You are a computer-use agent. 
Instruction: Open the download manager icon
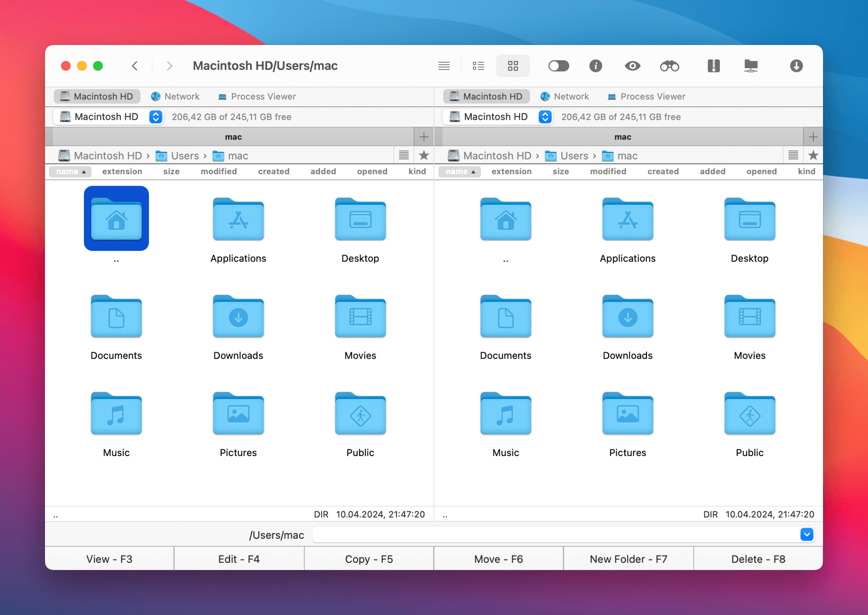(x=796, y=66)
